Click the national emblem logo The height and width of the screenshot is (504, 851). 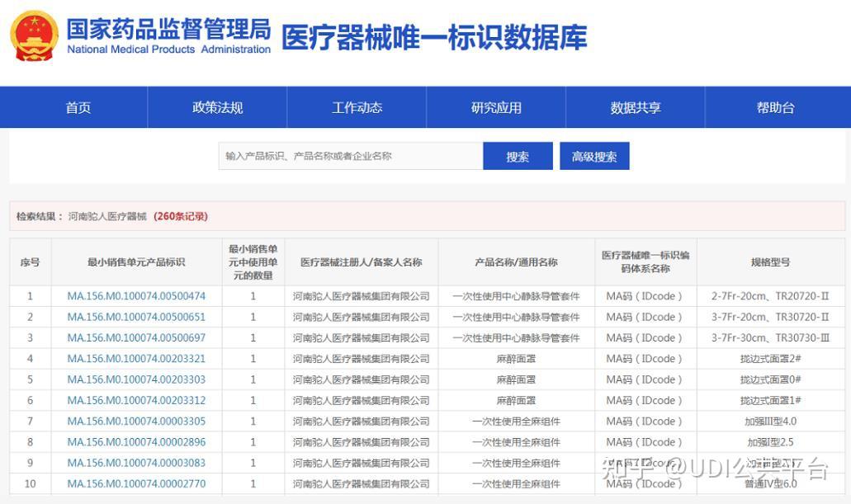click(x=34, y=35)
